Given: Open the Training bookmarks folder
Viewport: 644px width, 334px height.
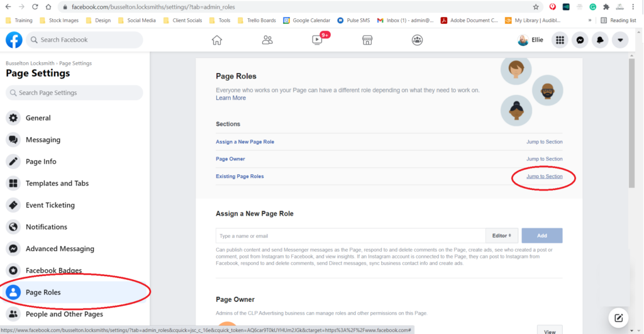Looking at the screenshot, I should (x=19, y=20).
